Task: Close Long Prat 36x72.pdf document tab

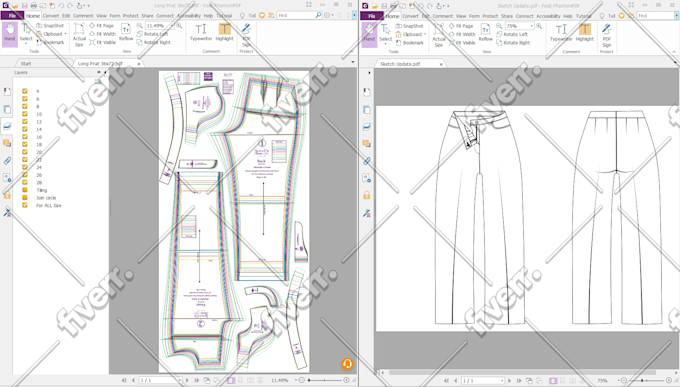Action: (139, 64)
